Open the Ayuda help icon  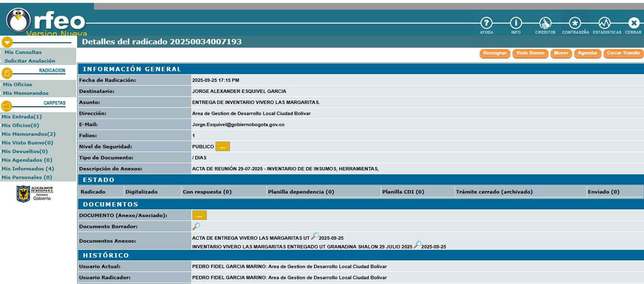[x=486, y=23]
